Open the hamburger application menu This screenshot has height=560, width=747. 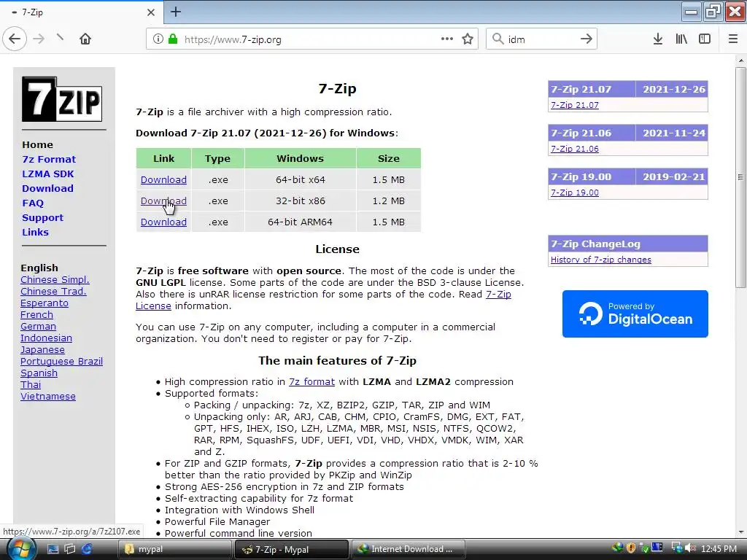tap(732, 39)
